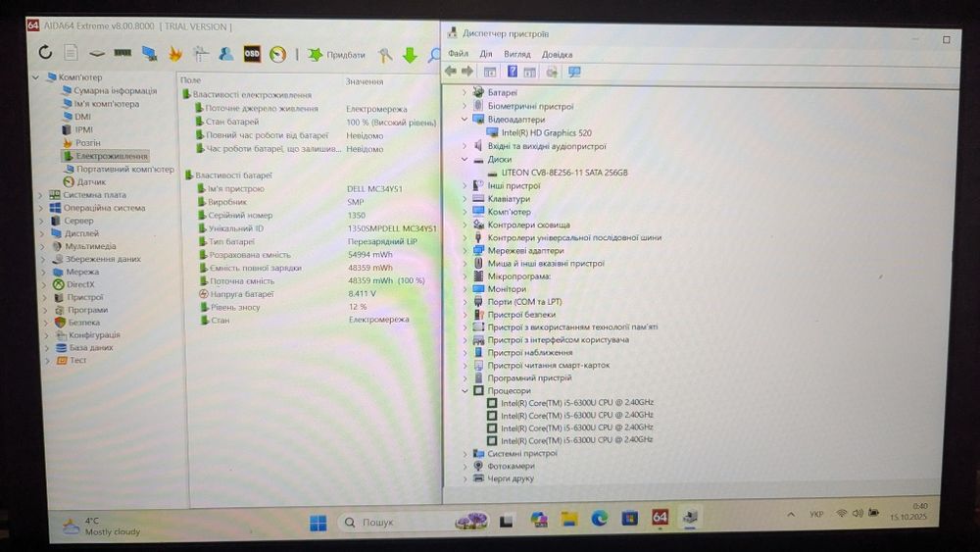Collapse the Диски category in Device Manager
This screenshot has height=552, width=980.
[x=465, y=160]
